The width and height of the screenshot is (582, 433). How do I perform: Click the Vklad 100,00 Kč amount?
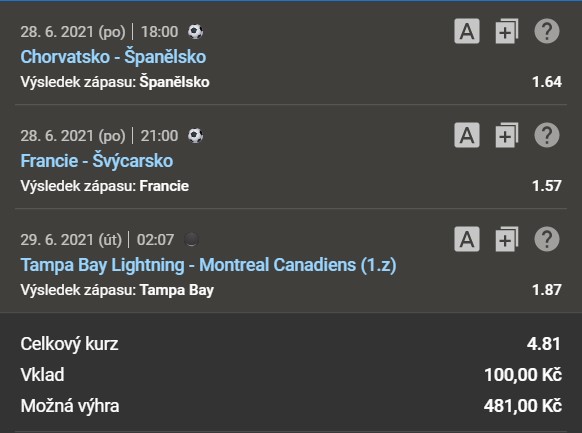pyautogui.click(x=523, y=375)
